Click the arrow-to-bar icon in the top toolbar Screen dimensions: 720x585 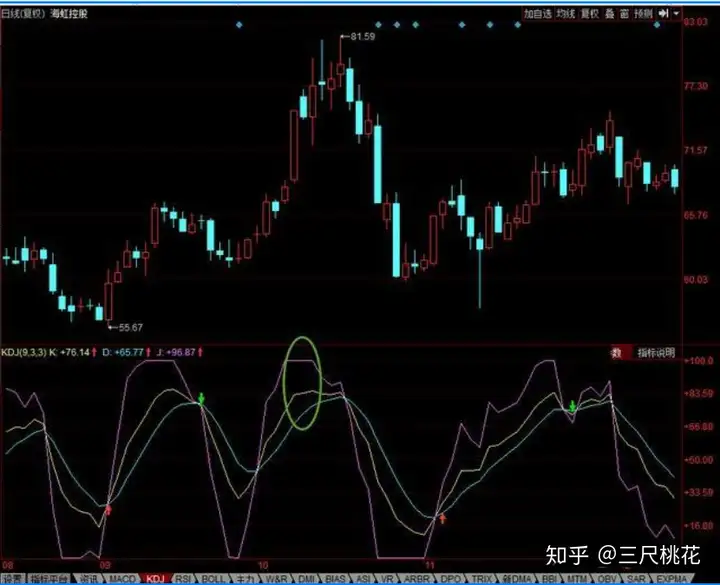coord(664,14)
